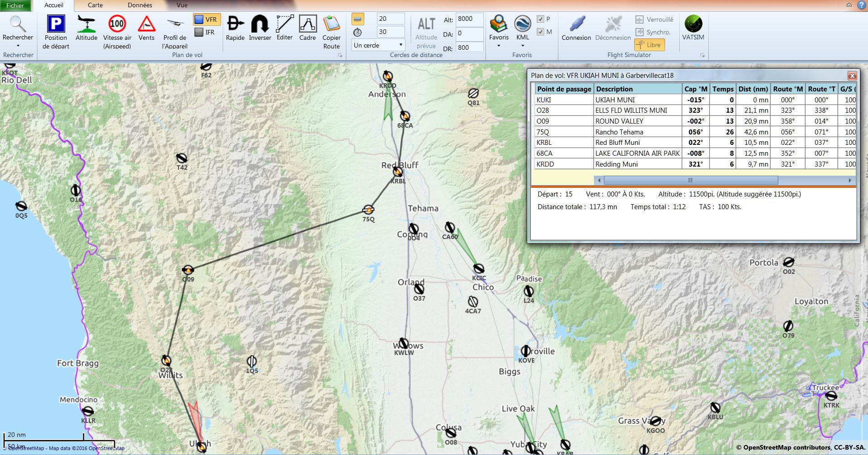Screen dimensions: 868x455
Task: Open the Un cercle dropdown
Action: pos(378,45)
